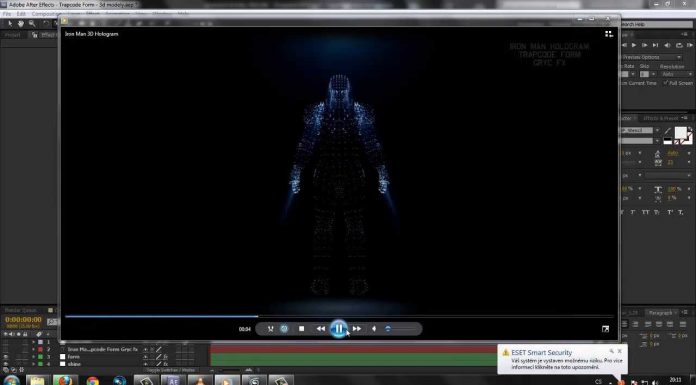Click the Next Frame button in the Preview panel

(x=645, y=45)
